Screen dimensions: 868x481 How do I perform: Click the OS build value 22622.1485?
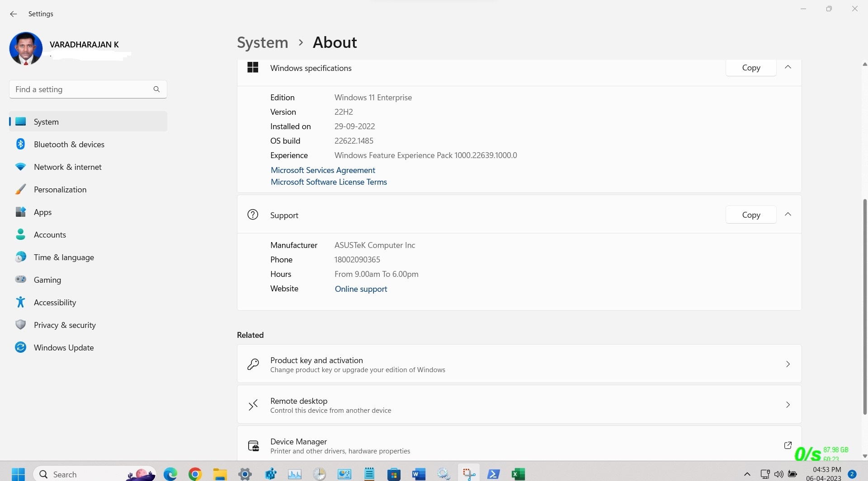click(x=354, y=141)
